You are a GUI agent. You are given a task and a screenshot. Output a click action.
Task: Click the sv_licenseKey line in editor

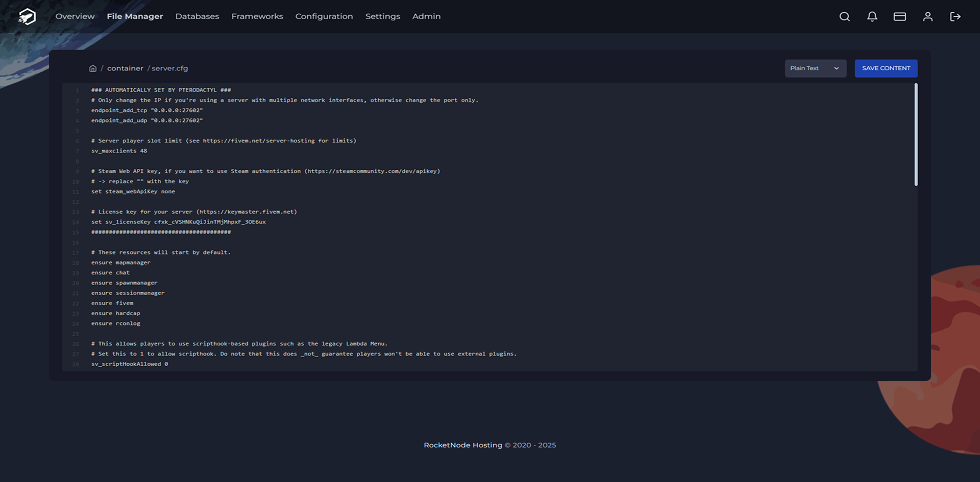[178, 222]
